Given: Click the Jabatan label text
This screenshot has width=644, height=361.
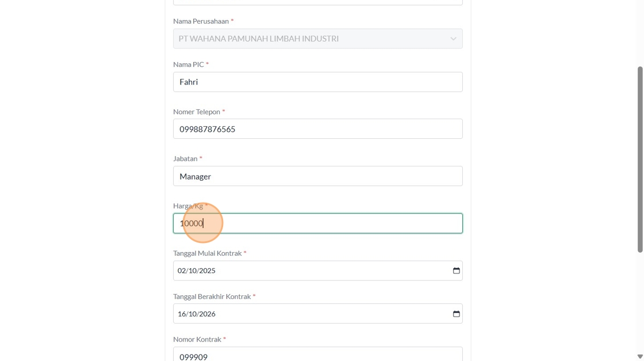Looking at the screenshot, I should (x=185, y=158).
